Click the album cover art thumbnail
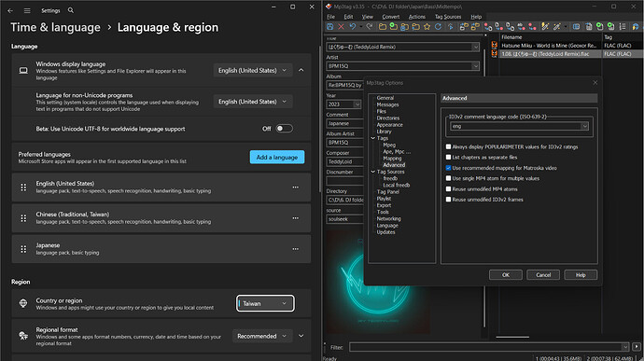 378,282
